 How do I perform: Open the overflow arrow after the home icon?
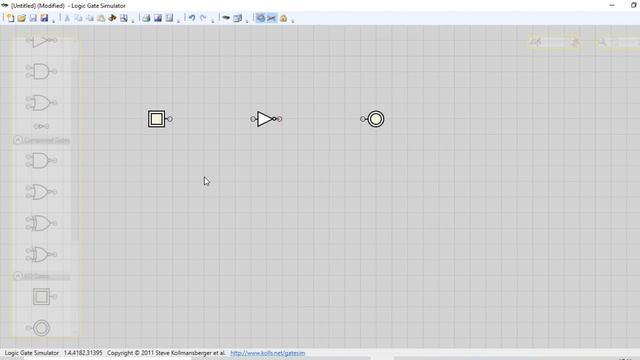point(292,20)
